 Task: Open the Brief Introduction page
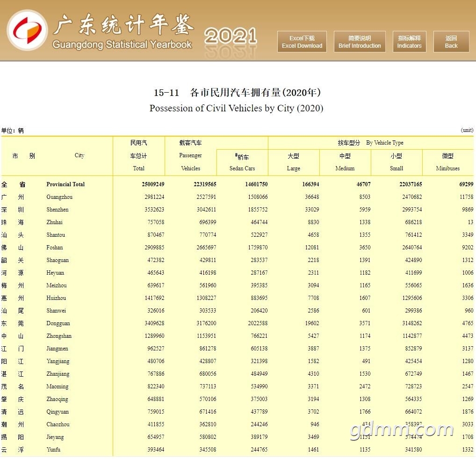[360, 42]
